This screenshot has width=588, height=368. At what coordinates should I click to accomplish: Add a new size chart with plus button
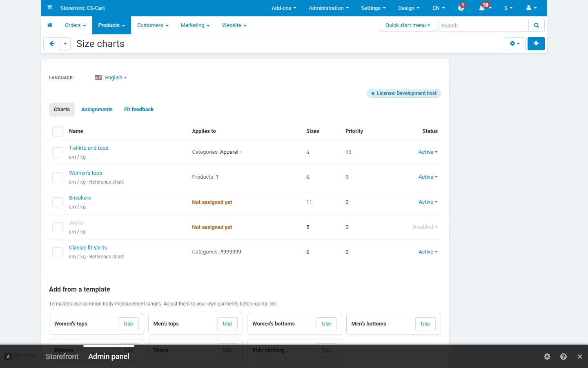[536, 44]
